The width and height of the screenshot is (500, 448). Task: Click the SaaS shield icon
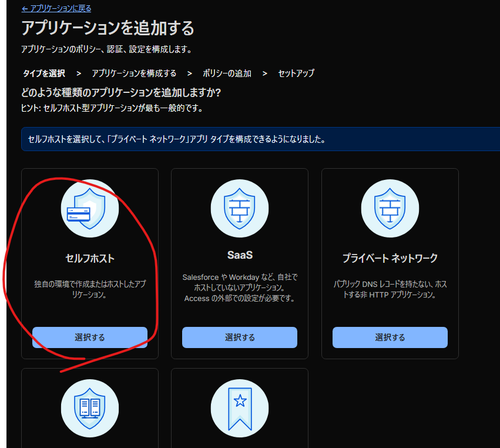(239, 208)
